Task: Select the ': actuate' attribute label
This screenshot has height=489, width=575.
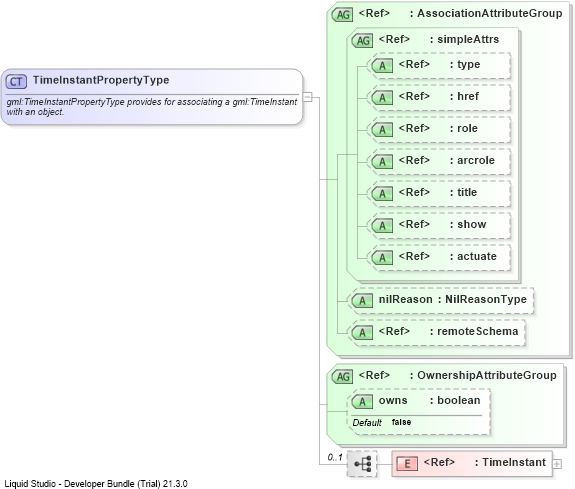Action: [473, 256]
